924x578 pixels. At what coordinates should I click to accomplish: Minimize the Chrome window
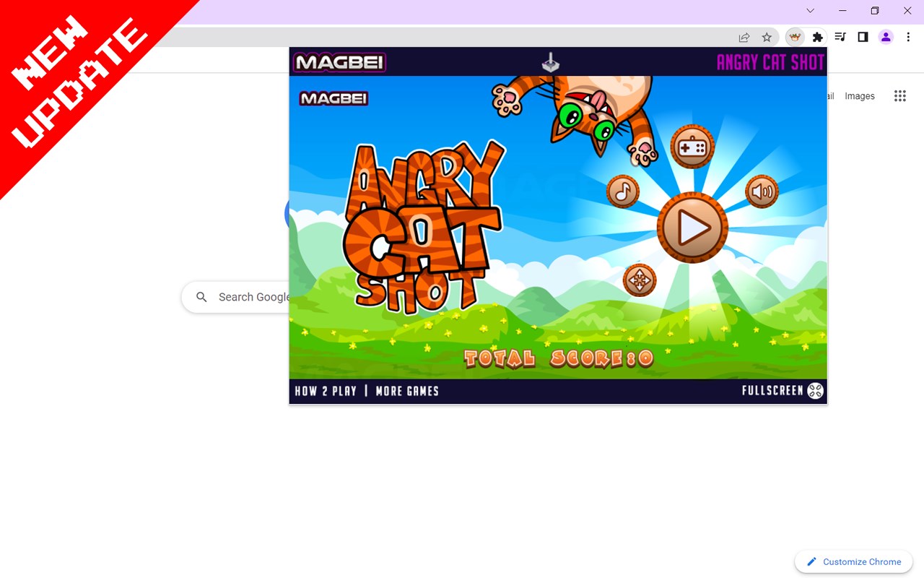842,11
